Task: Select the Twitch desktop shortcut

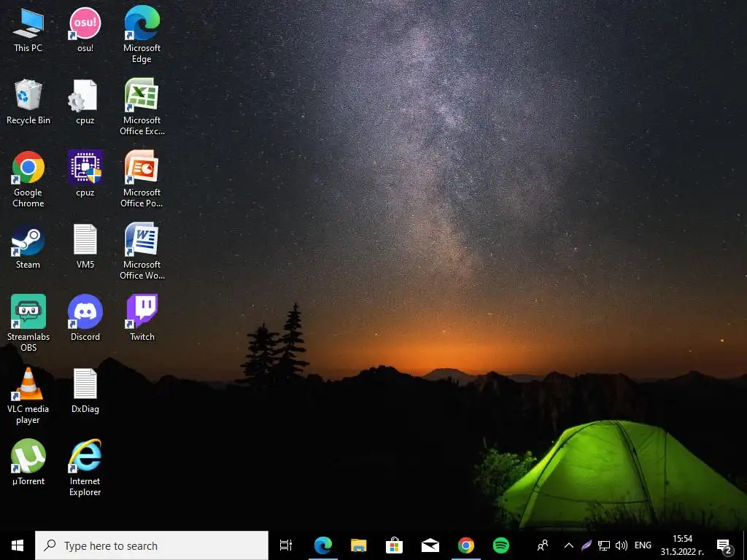Action: (x=142, y=319)
